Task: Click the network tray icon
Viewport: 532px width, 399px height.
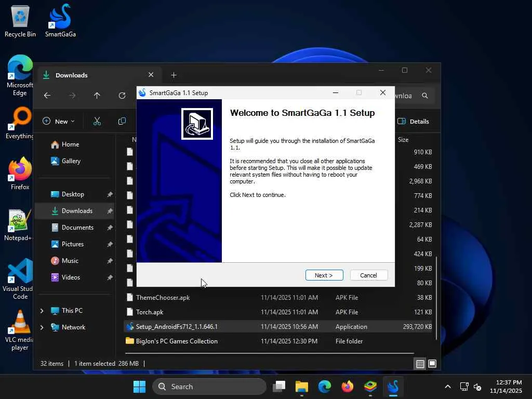Action: pyautogui.click(x=464, y=387)
